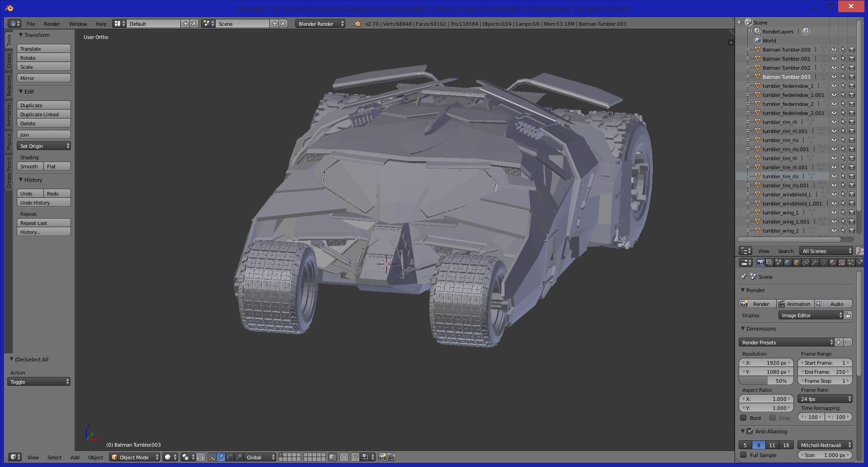Open the Material properties sphere tab
The height and width of the screenshot is (467, 868).
point(833,262)
